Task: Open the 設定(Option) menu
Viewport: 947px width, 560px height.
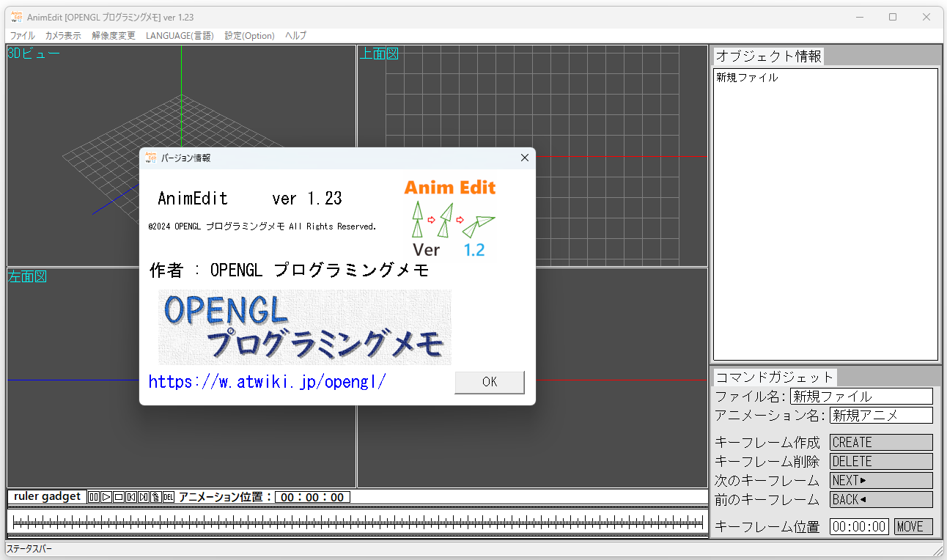Action: (249, 35)
